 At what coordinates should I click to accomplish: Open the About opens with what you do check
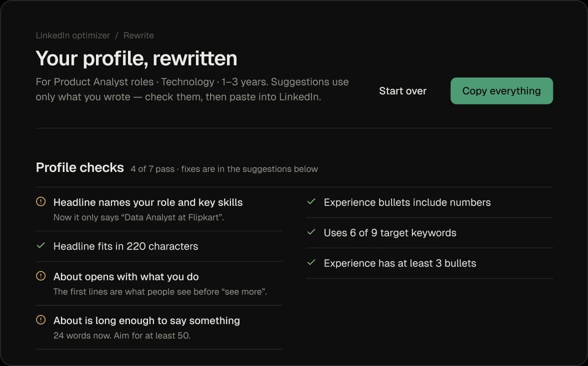tap(159, 283)
